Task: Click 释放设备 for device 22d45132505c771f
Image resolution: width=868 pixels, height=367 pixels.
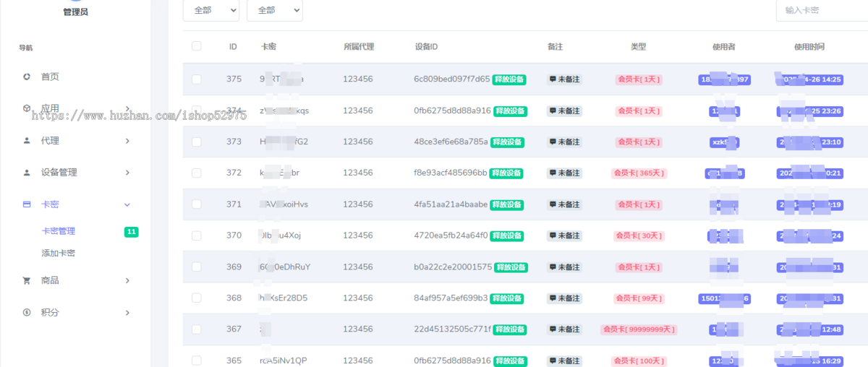Action: (x=511, y=329)
